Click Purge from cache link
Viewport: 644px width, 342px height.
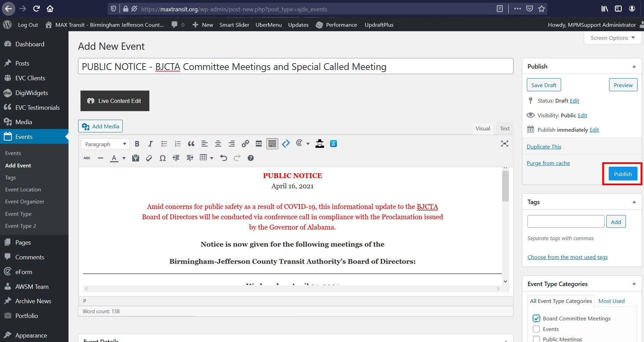point(548,163)
